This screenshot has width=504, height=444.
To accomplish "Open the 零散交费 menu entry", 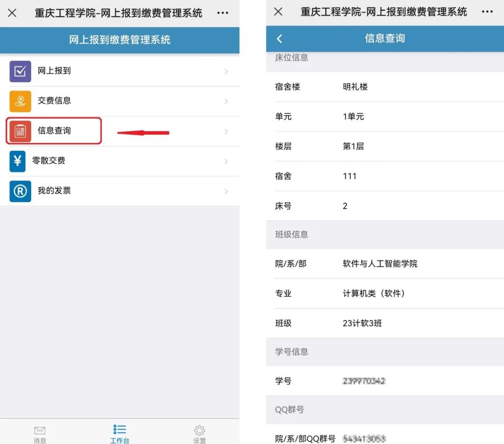I will coord(49,161).
